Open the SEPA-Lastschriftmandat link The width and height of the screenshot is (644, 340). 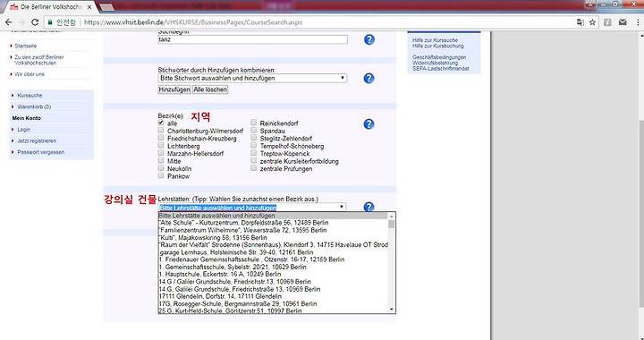441,69
